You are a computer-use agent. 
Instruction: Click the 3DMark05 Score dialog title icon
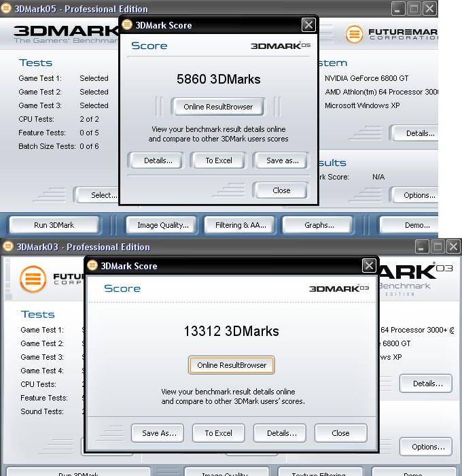pyautogui.click(x=127, y=24)
